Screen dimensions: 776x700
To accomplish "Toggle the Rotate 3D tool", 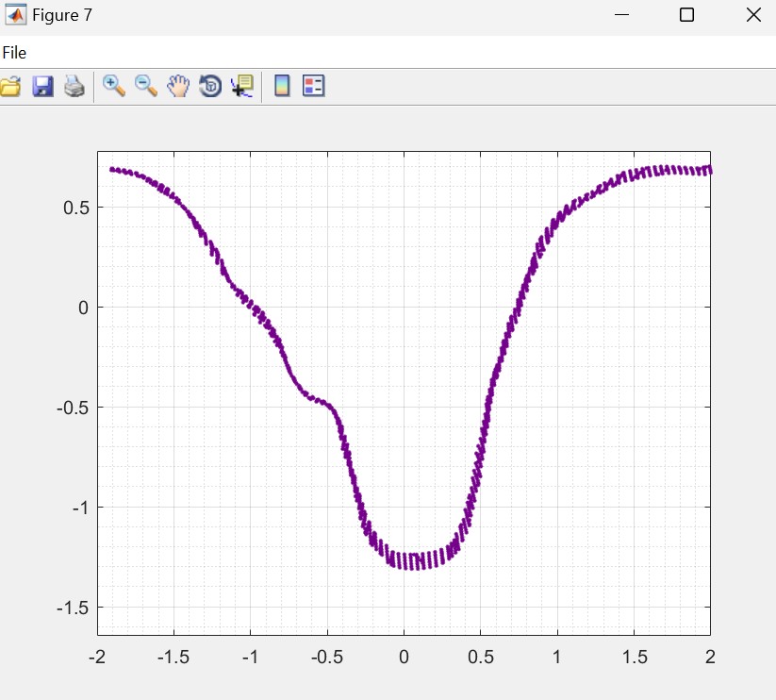I will [x=210, y=87].
